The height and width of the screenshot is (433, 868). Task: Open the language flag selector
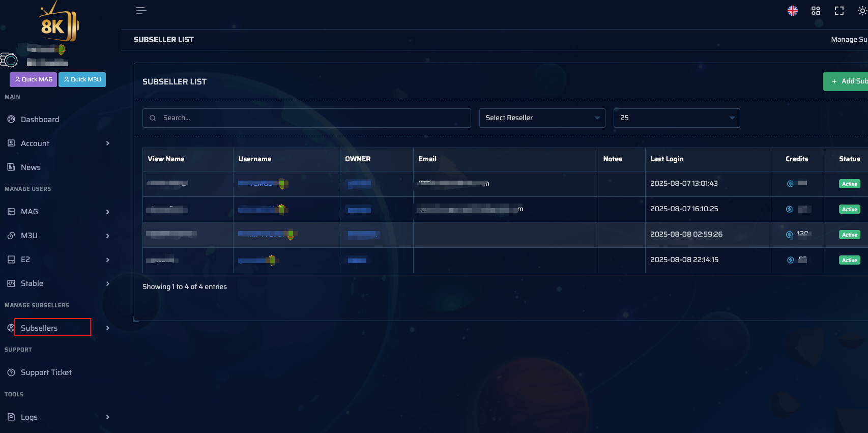[x=793, y=11]
